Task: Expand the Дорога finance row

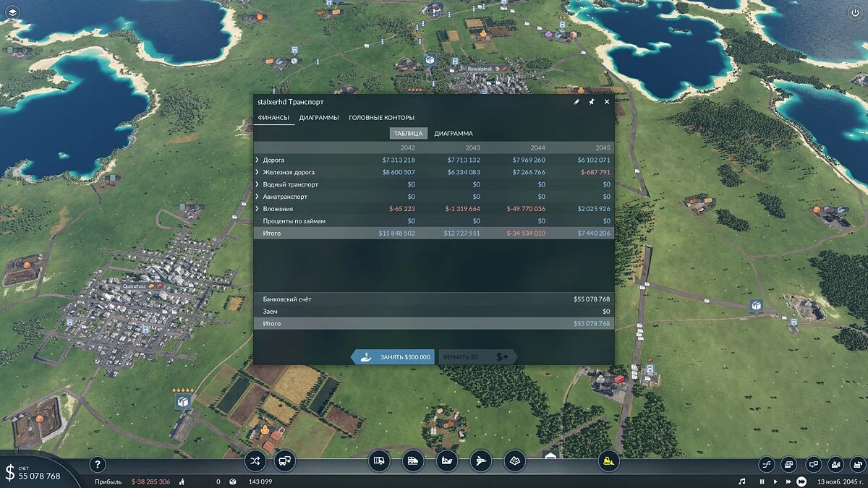Action: click(257, 160)
